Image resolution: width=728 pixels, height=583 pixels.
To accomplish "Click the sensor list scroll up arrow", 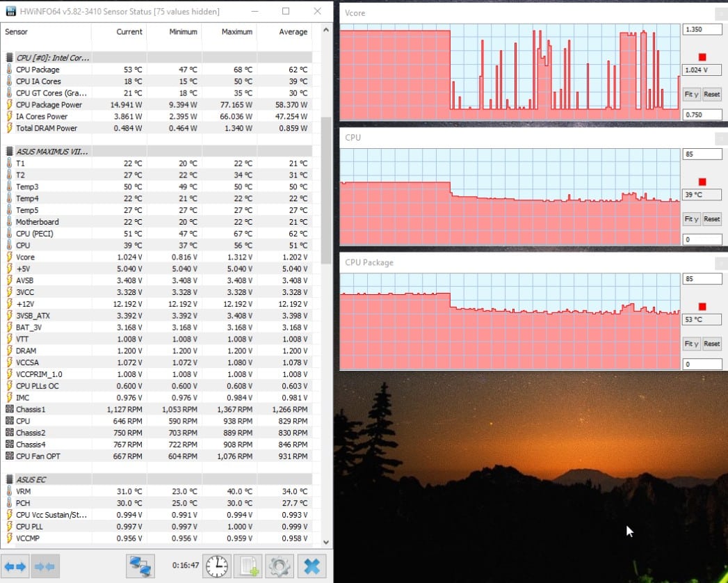I will tap(326, 30).
